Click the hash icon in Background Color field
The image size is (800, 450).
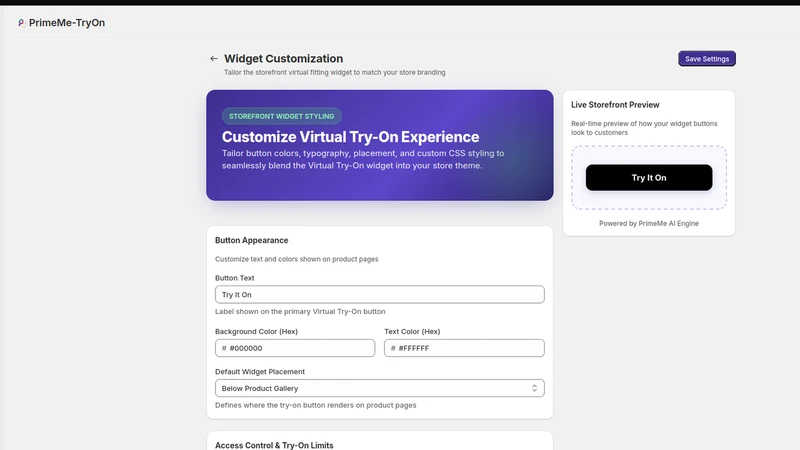224,348
